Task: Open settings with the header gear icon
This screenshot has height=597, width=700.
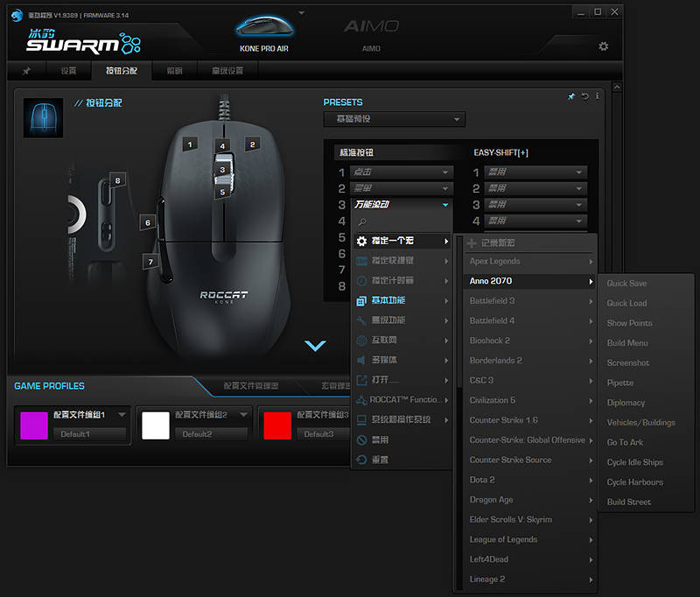Action: (604, 46)
